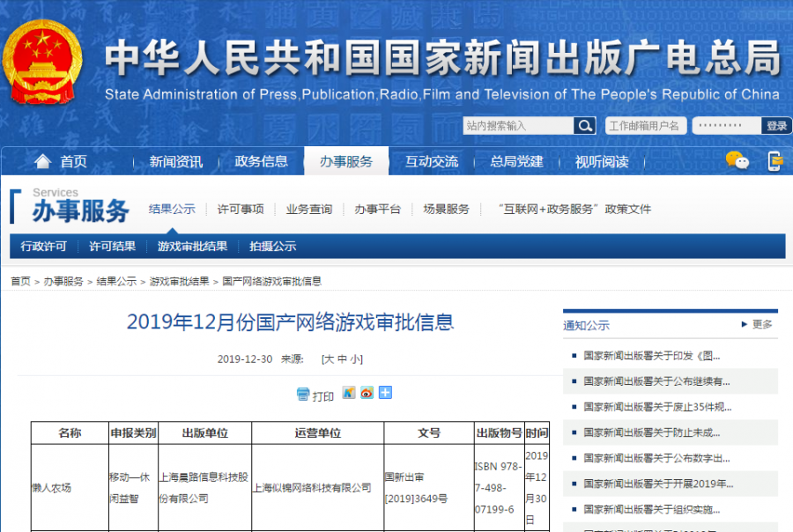
Task: Click the home house icon
Action: click(x=43, y=161)
